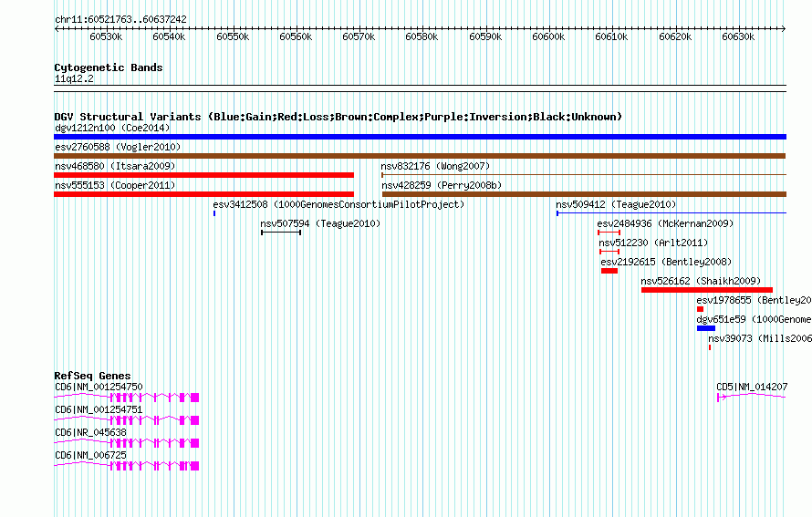
Task: Click the Cytogenetic Bands track title
Action: coord(109,67)
